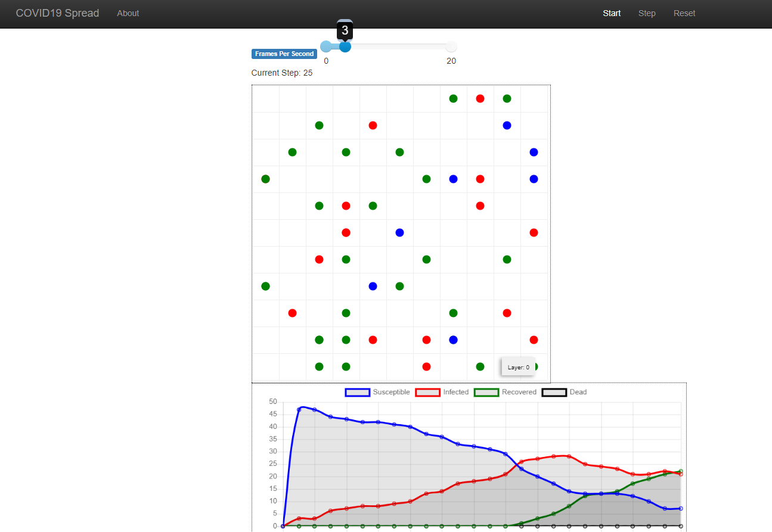Click the Step control in the navbar
The height and width of the screenshot is (532, 772).
pos(647,13)
